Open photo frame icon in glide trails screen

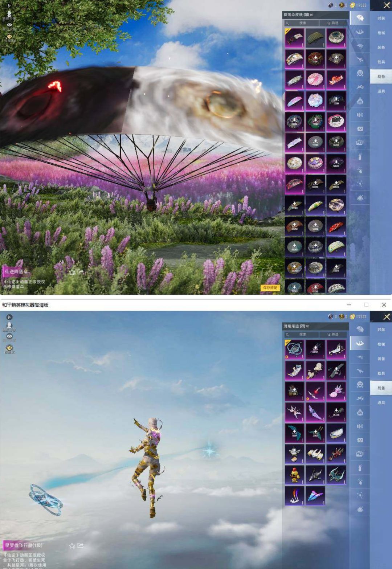coord(360,454)
